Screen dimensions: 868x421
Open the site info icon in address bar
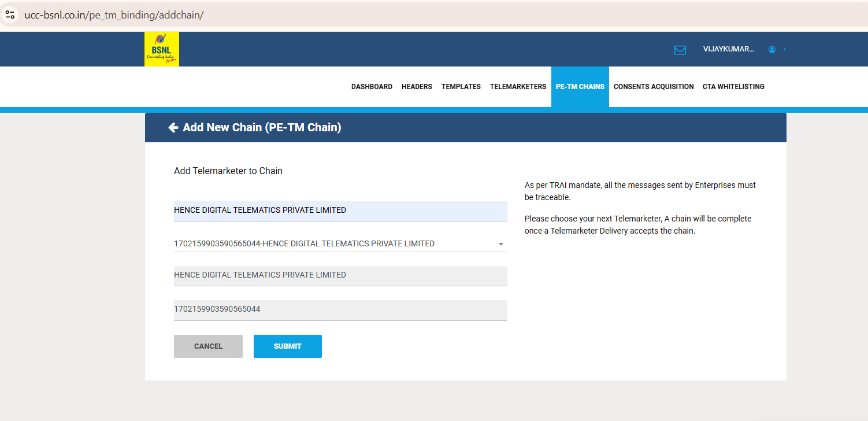coord(10,14)
